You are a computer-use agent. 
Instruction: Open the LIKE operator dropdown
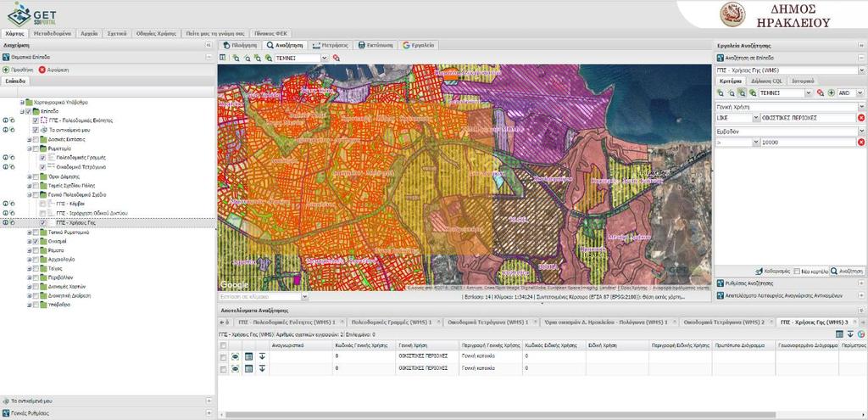coord(755,118)
